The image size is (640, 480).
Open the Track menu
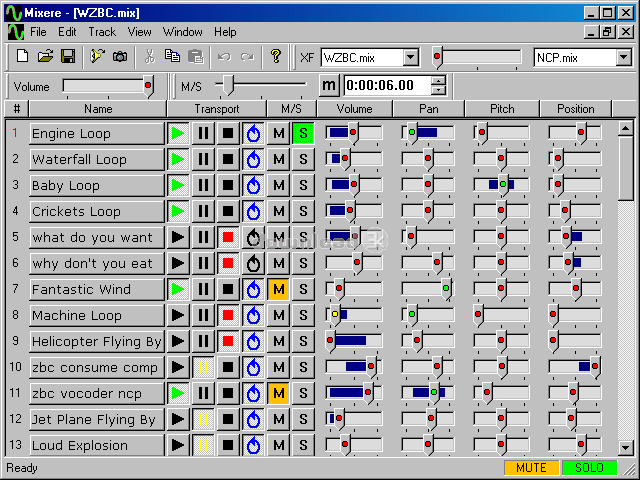pyautogui.click(x=102, y=32)
